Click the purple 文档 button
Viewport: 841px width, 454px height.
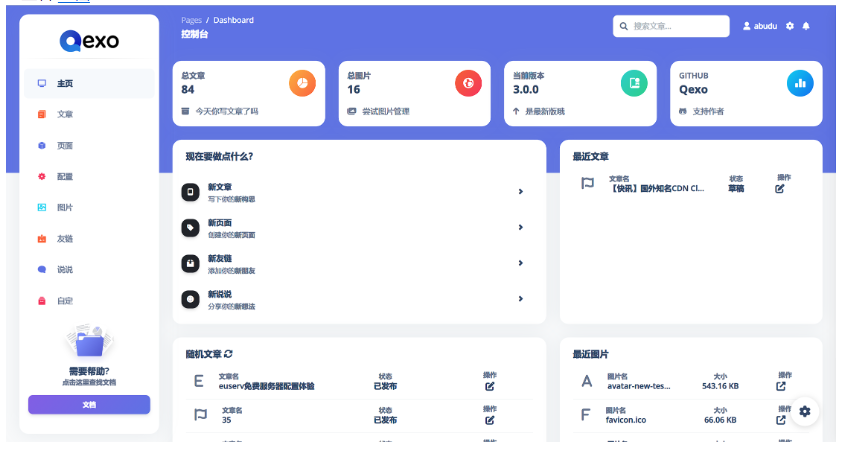89,404
